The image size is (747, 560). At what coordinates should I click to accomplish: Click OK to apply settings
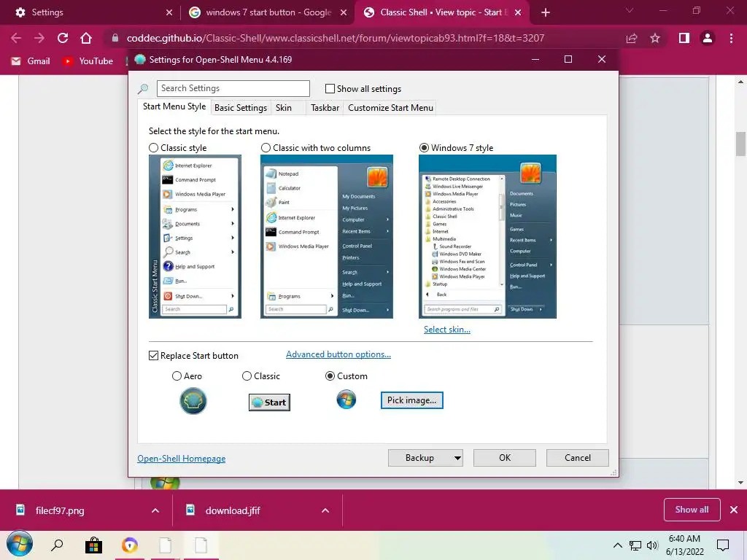505,458
